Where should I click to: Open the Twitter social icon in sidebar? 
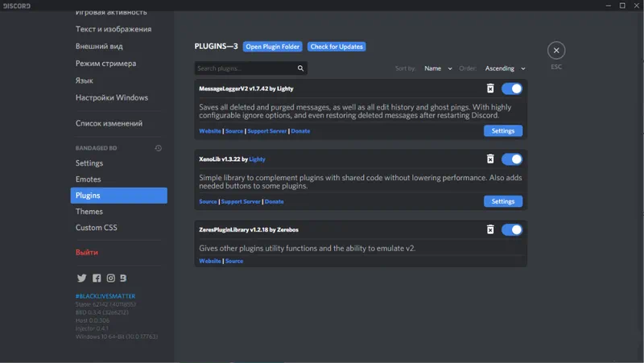81,278
